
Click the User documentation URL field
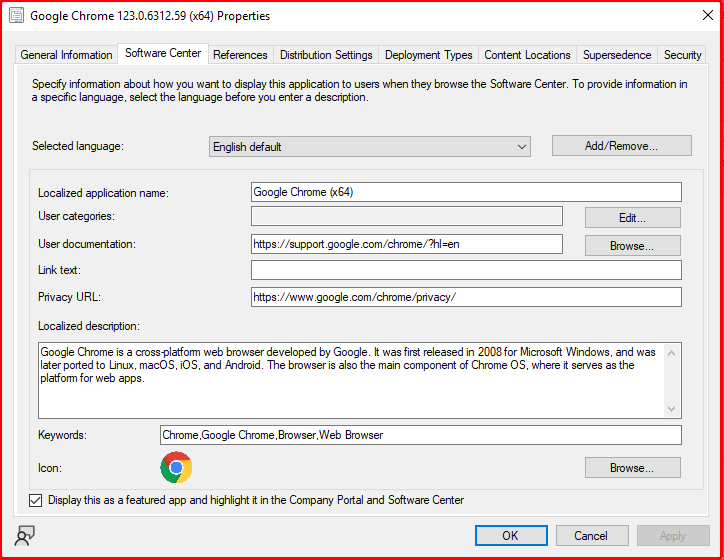point(407,244)
